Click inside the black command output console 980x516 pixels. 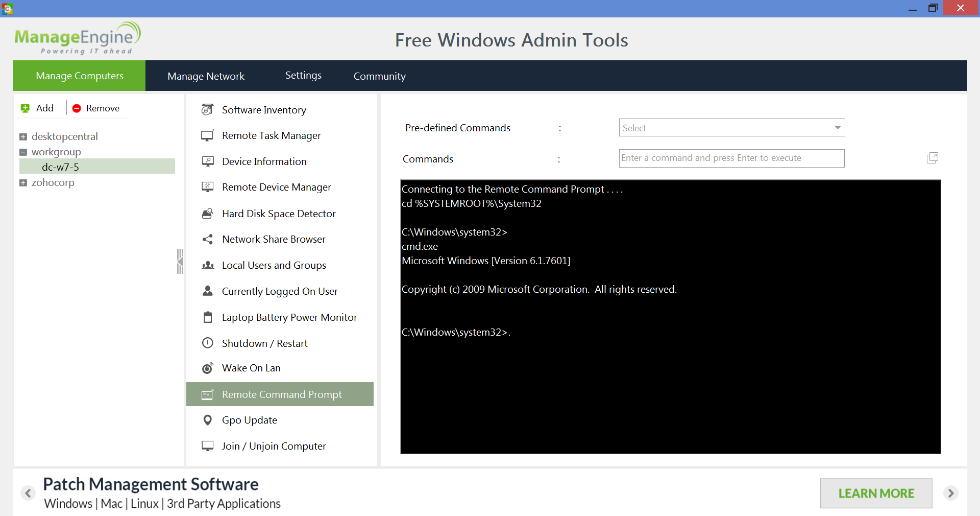(x=670, y=317)
